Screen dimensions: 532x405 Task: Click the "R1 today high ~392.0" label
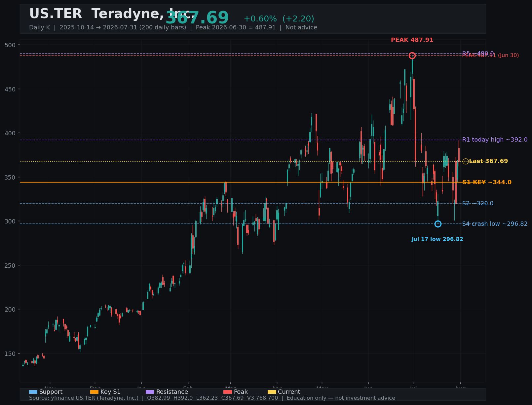pos(495,140)
